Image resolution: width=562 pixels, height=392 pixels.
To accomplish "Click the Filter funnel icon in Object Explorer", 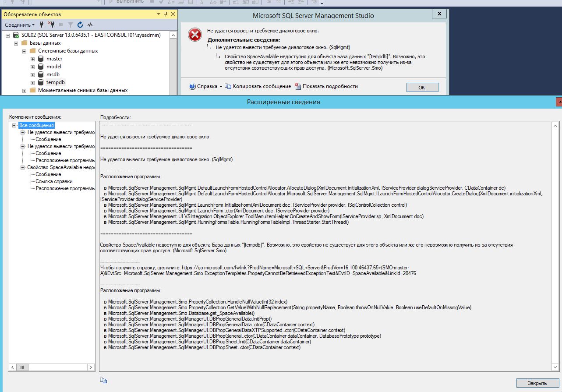I will [x=70, y=25].
